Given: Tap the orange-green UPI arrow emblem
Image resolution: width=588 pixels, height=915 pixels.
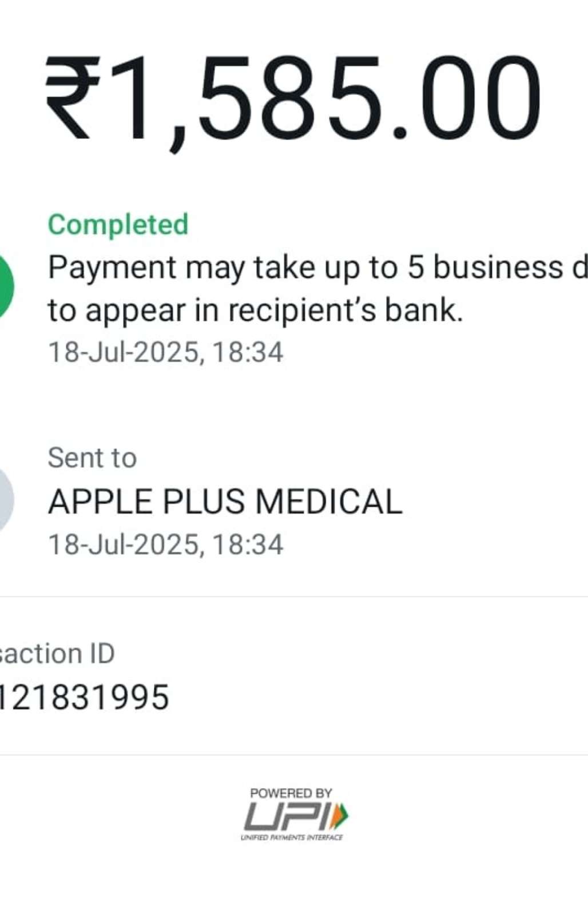Looking at the screenshot, I should tap(340, 816).
